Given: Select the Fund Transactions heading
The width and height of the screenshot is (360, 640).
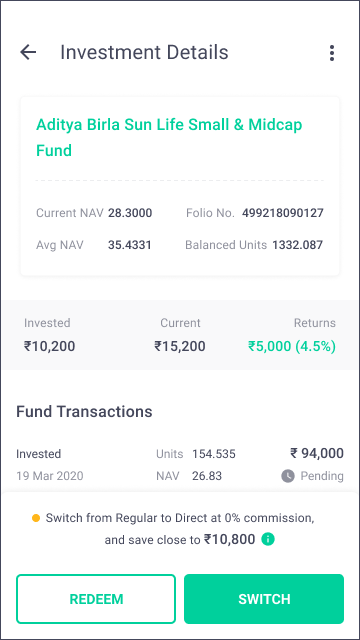Looking at the screenshot, I should [84, 411].
